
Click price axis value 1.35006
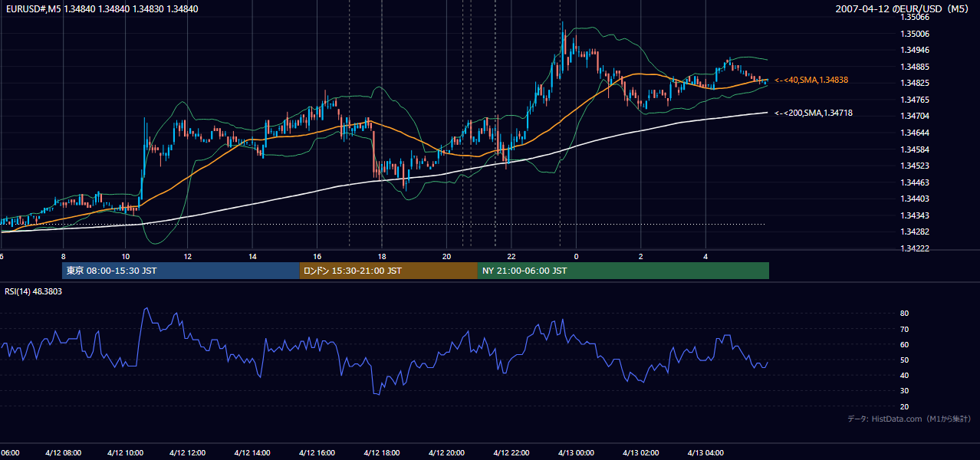click(x=915, y=34)
